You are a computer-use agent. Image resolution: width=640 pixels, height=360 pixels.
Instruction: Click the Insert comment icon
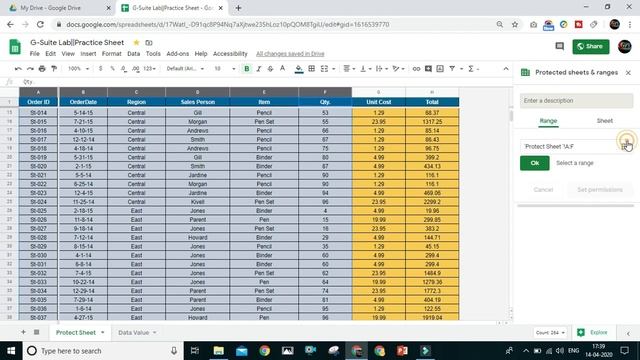(428, 69)
